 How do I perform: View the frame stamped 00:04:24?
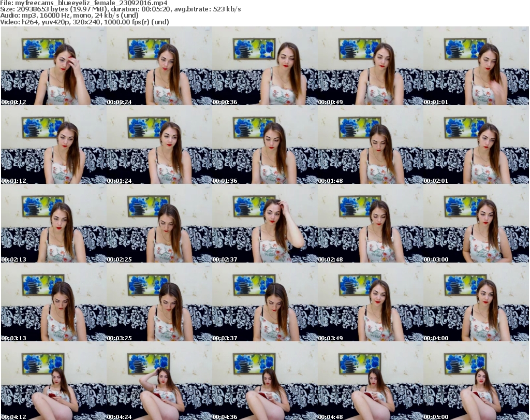pos(159,381)
